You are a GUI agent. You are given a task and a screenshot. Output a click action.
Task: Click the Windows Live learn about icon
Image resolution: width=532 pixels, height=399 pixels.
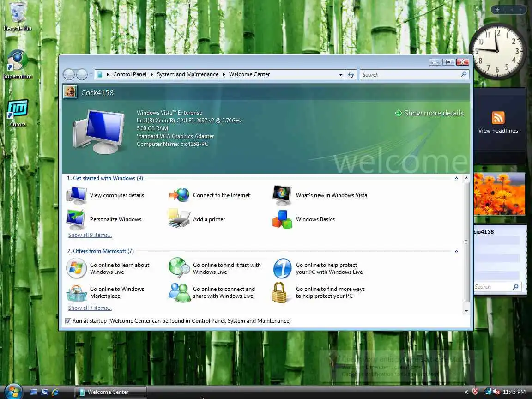pos(76,268)
